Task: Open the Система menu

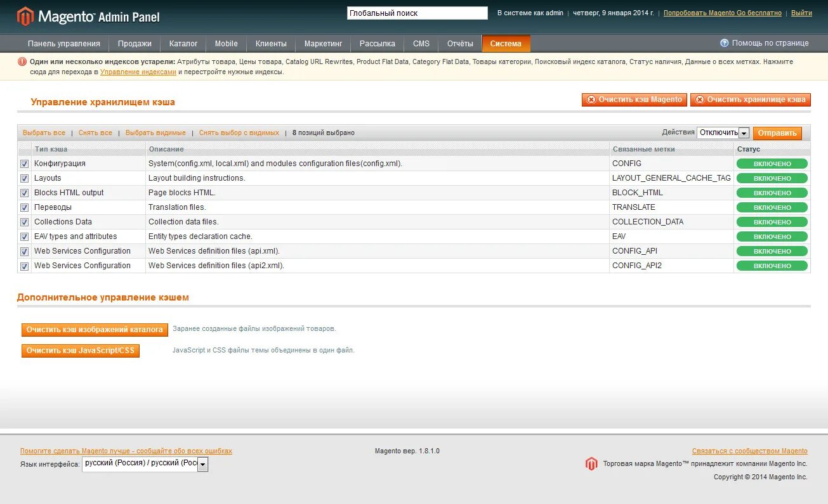Action: point(506,44)
